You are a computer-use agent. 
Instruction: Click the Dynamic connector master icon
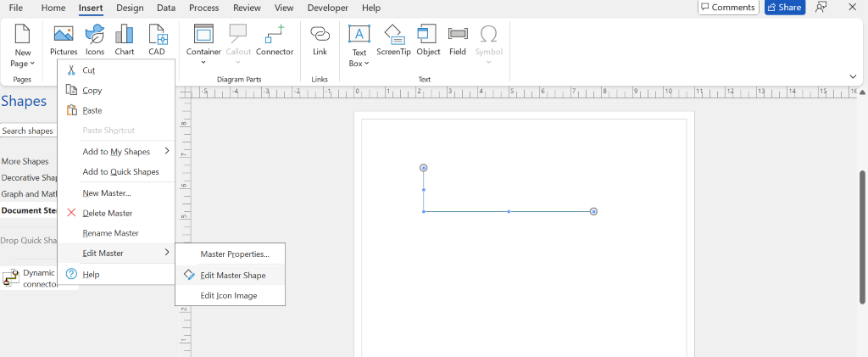click(11, 277)
